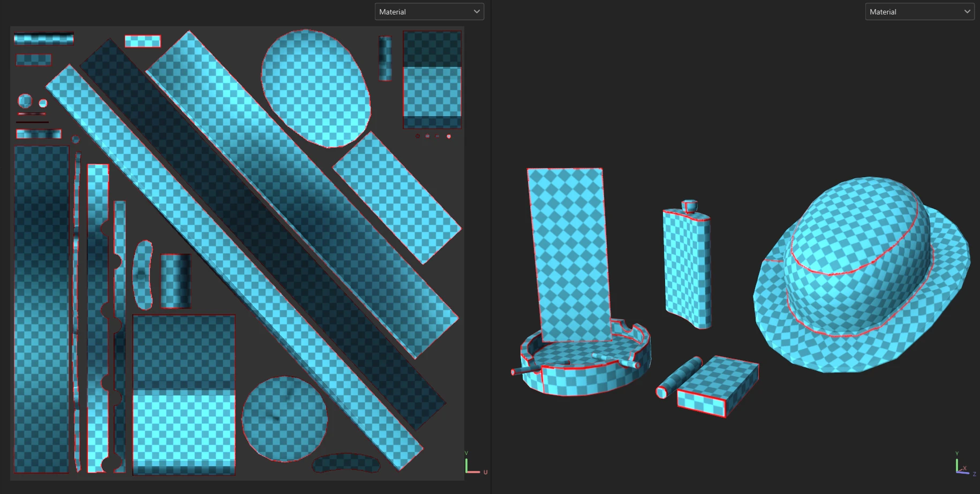Screen dimensions: 980x494
Task: Select the flask body in the 3D viewport
Action: (x=687, y=268)
